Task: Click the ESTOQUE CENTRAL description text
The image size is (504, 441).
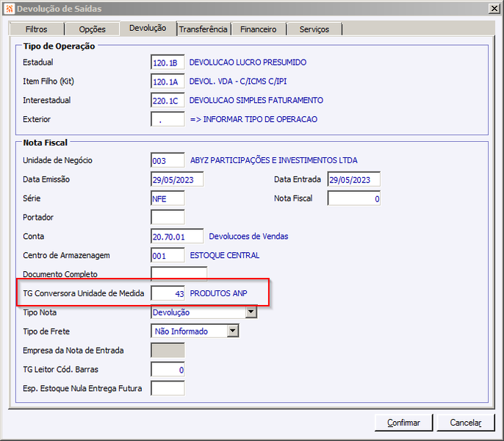Action: 225,255
